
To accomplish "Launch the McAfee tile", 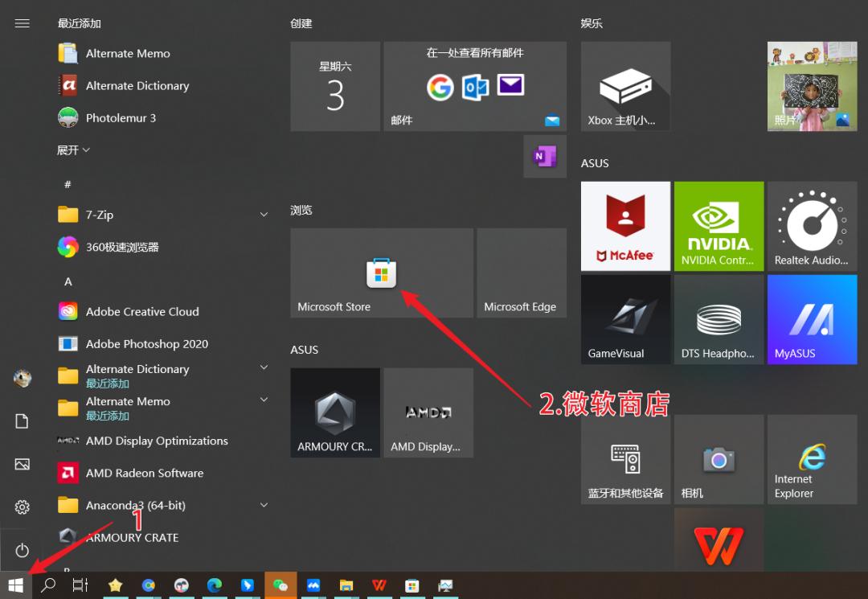I will click(625, 226).
